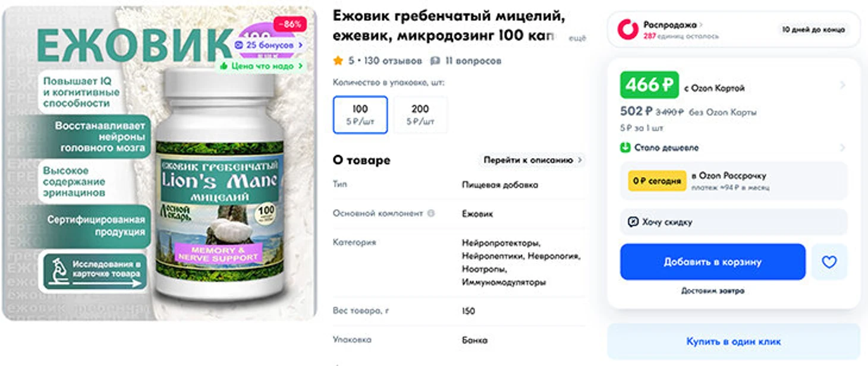Viewport: 868px width, 366px height.
Task: Click Купить в один клик button
Action: [x=734, y=342]
